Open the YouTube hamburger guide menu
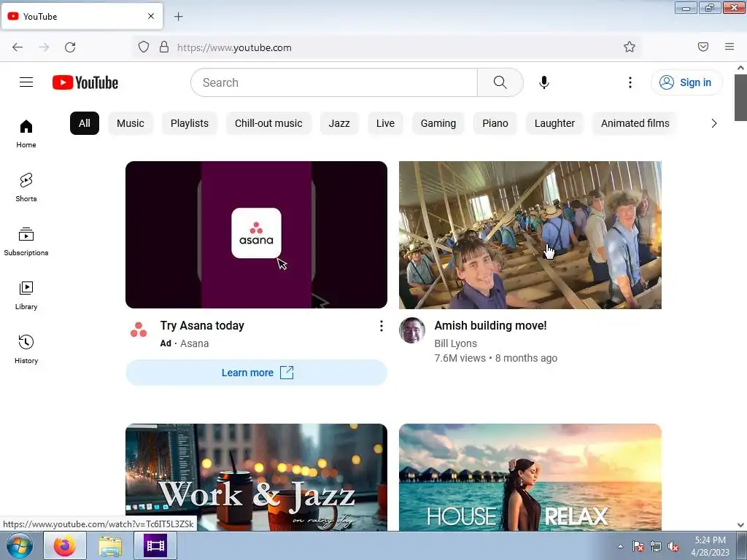747x560 pixels. click(26, 82)
